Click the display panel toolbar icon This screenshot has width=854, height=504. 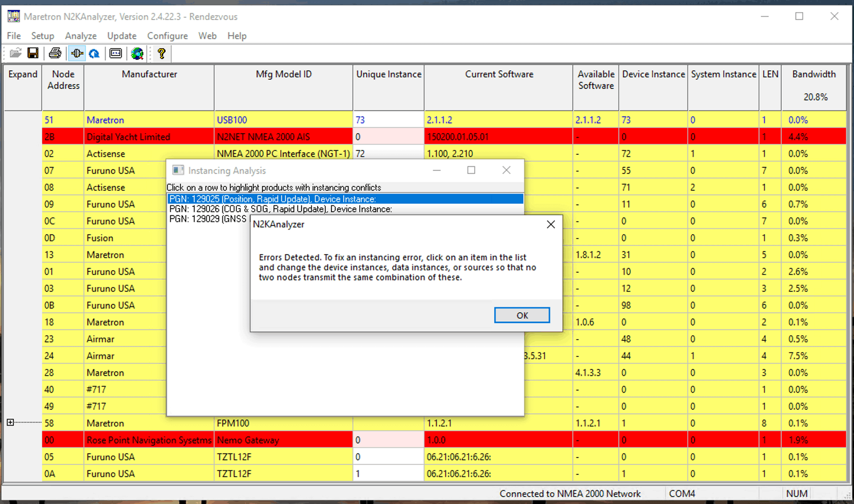click(x=115, y=53)
